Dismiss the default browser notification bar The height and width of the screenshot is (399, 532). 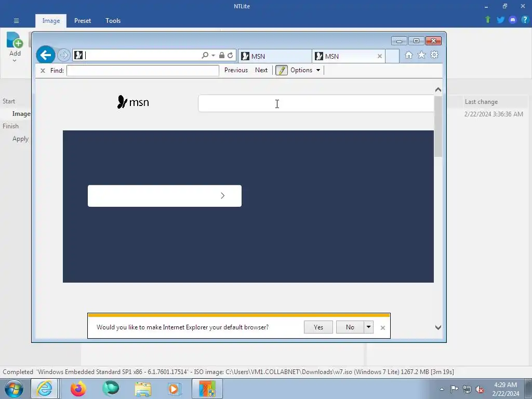(383, 328)
